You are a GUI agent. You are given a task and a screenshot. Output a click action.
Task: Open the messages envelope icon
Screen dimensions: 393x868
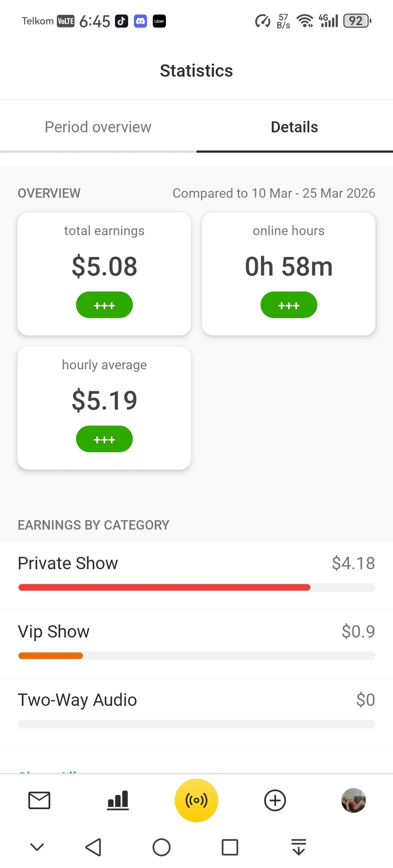point(39,800)
